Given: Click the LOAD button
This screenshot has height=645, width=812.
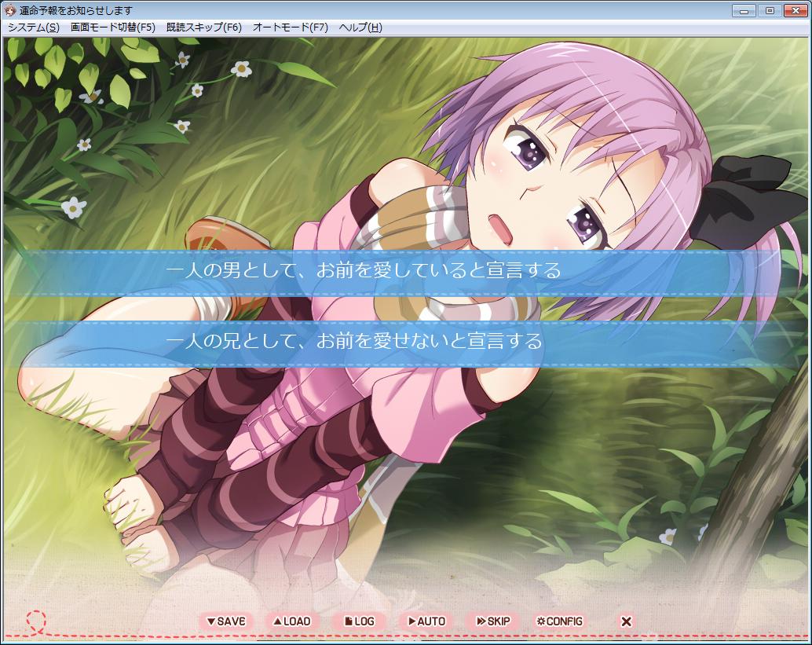Looking at the screenshot, I should (292, 621).
